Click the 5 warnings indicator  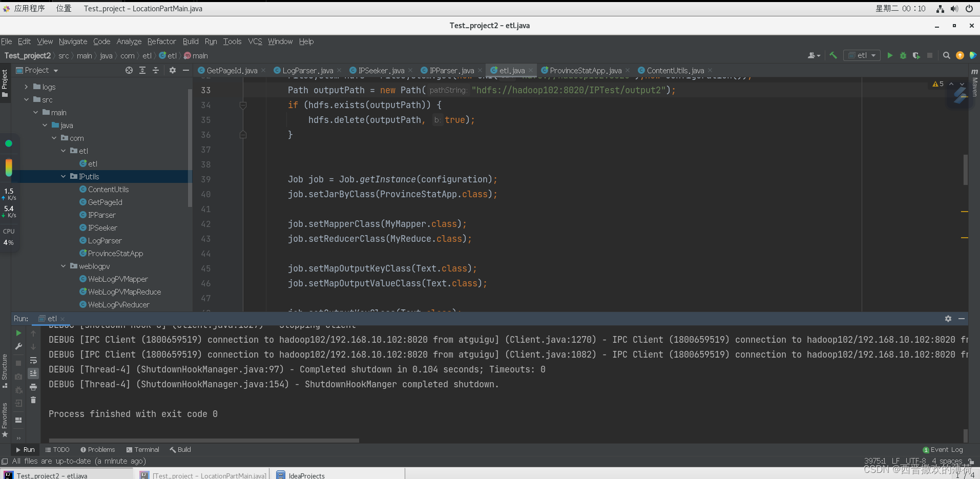pos(938,84)
